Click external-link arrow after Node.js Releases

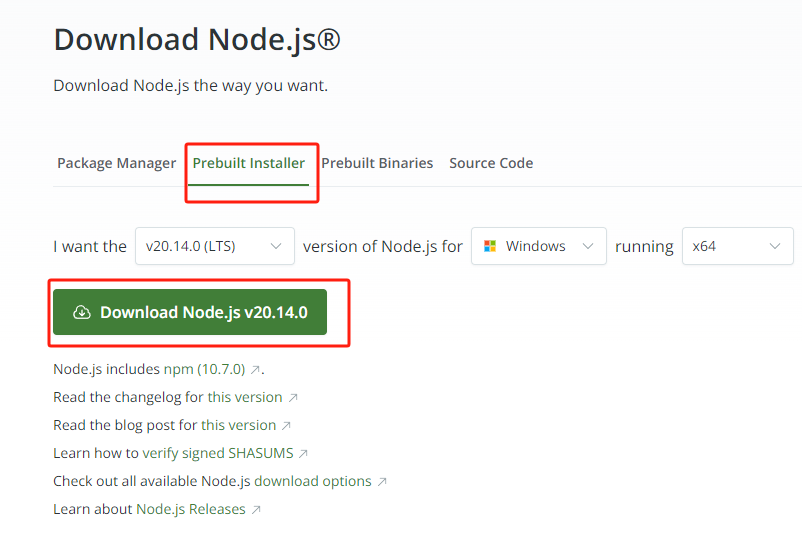tap(256, 510)
